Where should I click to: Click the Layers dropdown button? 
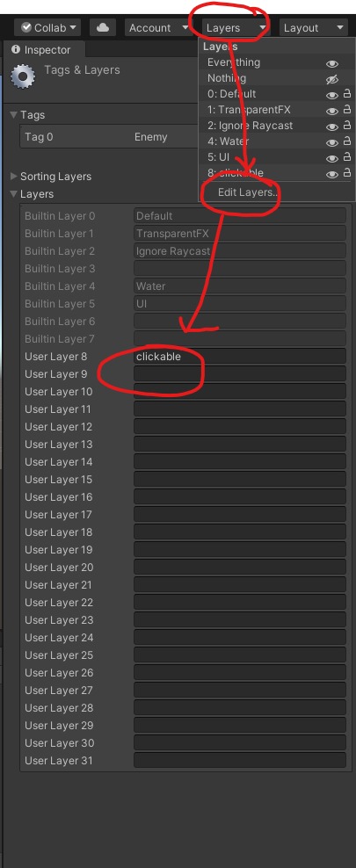(x=236, y=27)
